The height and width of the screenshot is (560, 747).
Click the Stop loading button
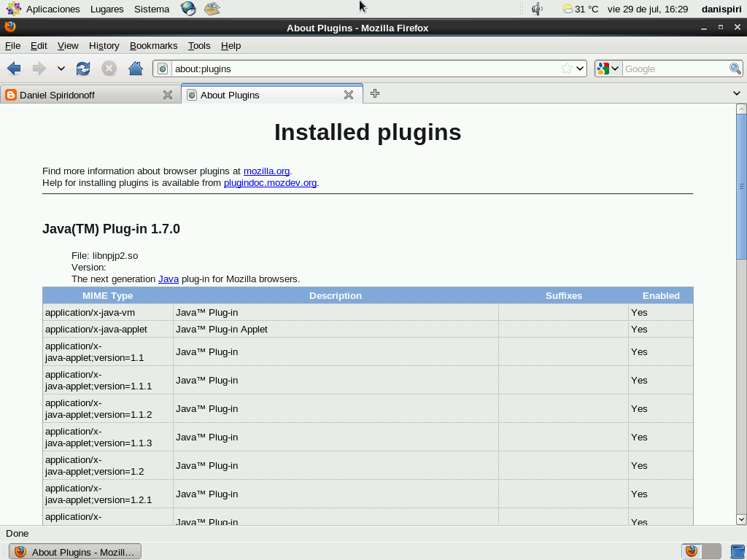tap(109, 68)
